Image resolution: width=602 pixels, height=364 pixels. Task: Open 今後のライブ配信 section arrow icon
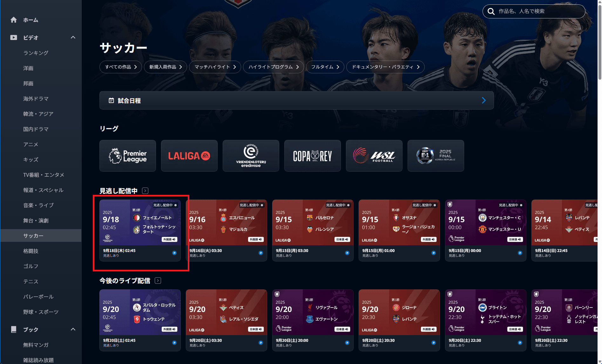pyautogui.click(x=158, y=281)
